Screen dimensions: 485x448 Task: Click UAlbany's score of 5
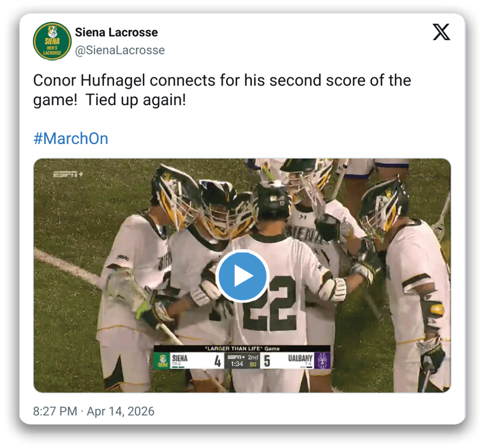point(267,361)
